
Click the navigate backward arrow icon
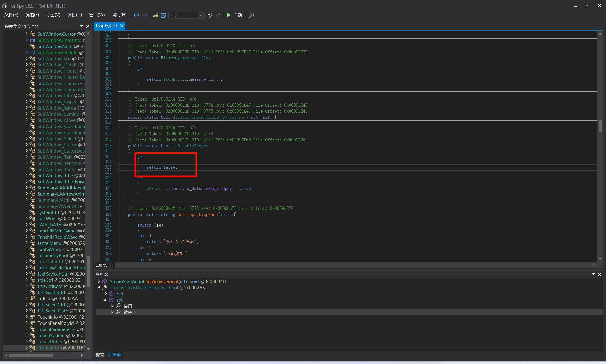137,15
